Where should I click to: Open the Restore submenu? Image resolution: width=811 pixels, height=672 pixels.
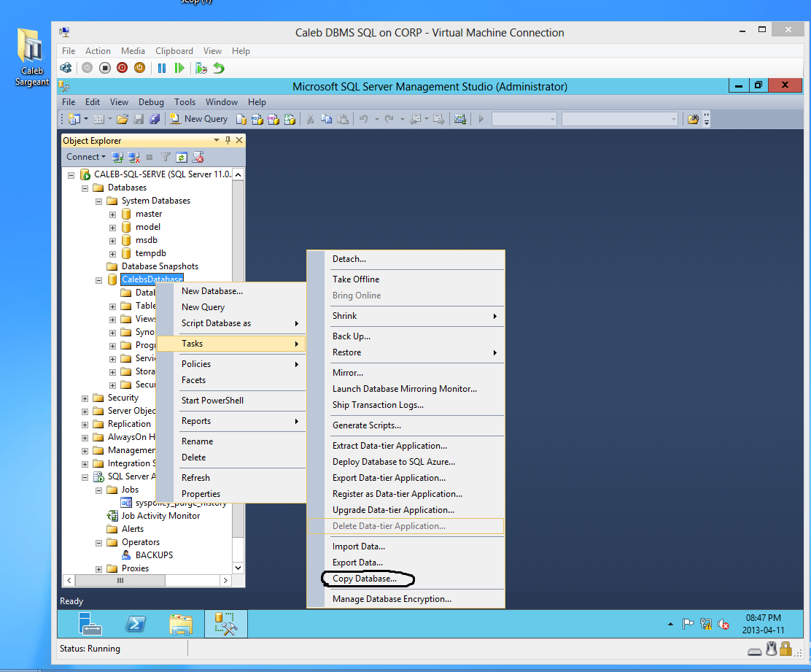pyautogui.click(x=406, y=352)
